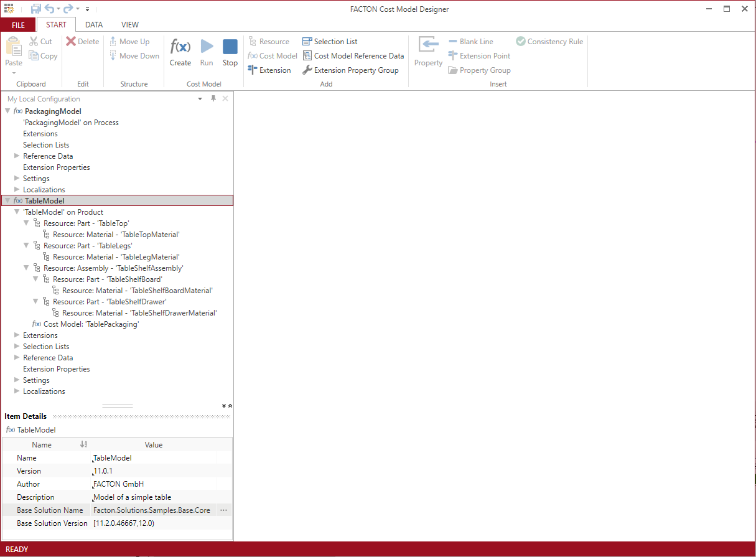Image resolution: width=756 pixels, height=557 pixels.
Task: Click the Save icon in title bar
Action: [x=36, y=9]
